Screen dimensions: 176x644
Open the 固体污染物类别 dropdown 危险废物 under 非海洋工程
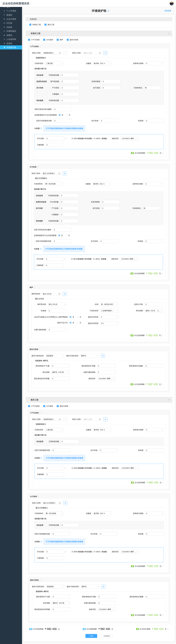point(55,356)
